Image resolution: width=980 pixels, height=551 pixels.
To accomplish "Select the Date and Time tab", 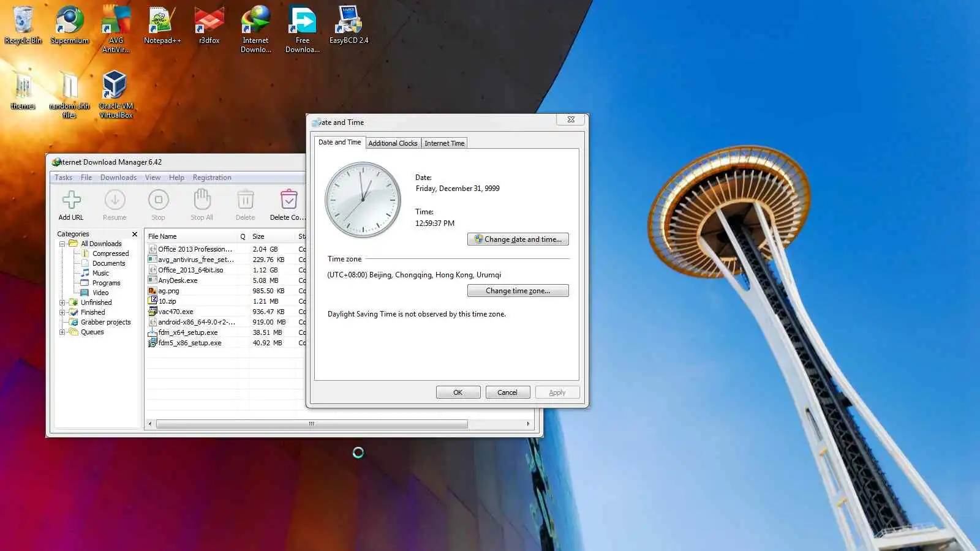I will pyautogui.click(x=340, y=142).
